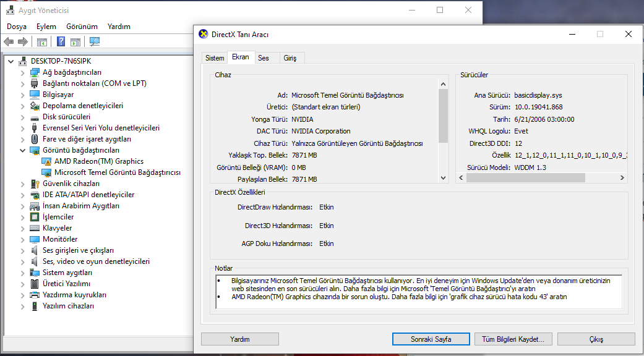Click the Güvenlik cihazları key icon
The height and width of the screenshot is (356, 644).
tap(35, 184)
